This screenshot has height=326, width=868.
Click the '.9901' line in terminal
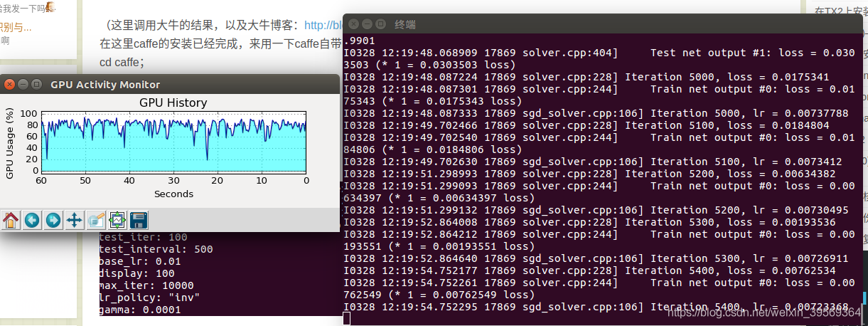pyautogui.click(x=358, y=41)
